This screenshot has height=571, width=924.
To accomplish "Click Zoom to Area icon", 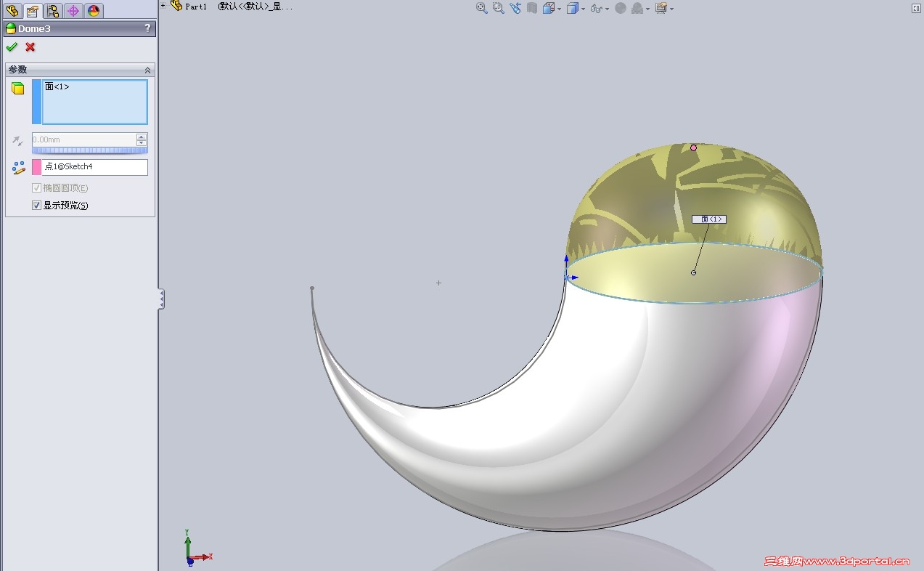I will click(x=499, y=8).
